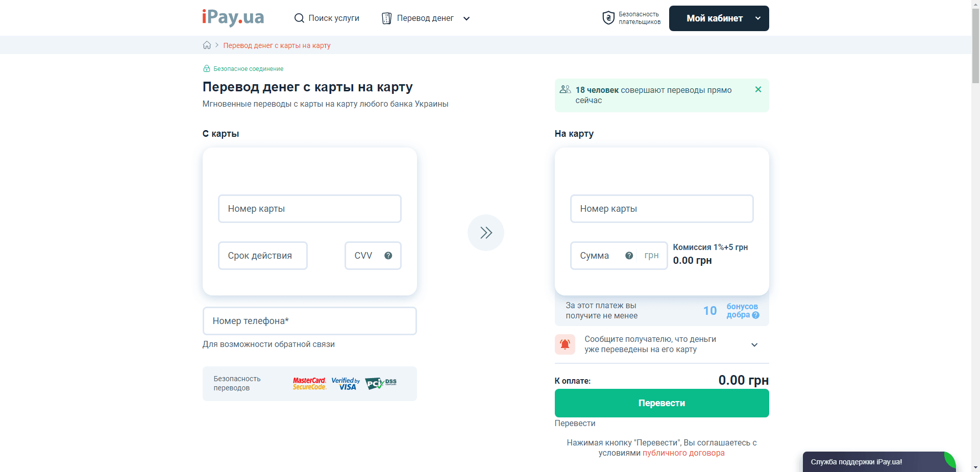
Task: Click the bell icon in the notify recipient block
Action: tap(565, 344)
